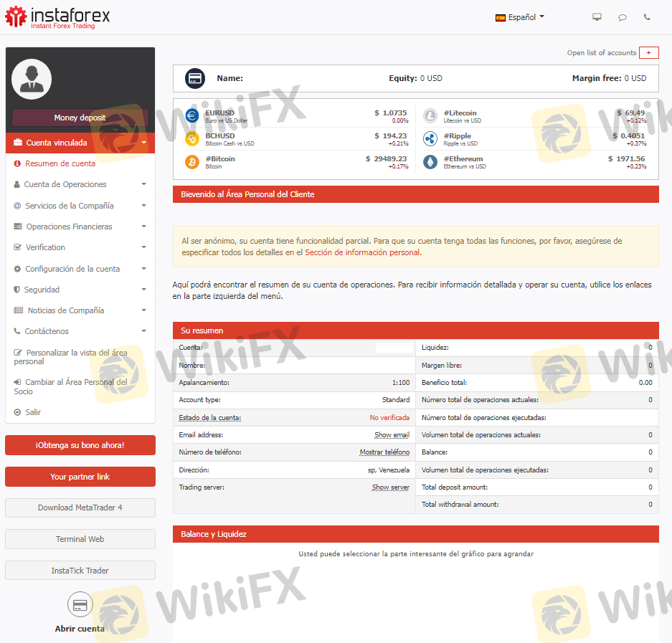Expand Operaciones Financieras submenu

80,227
